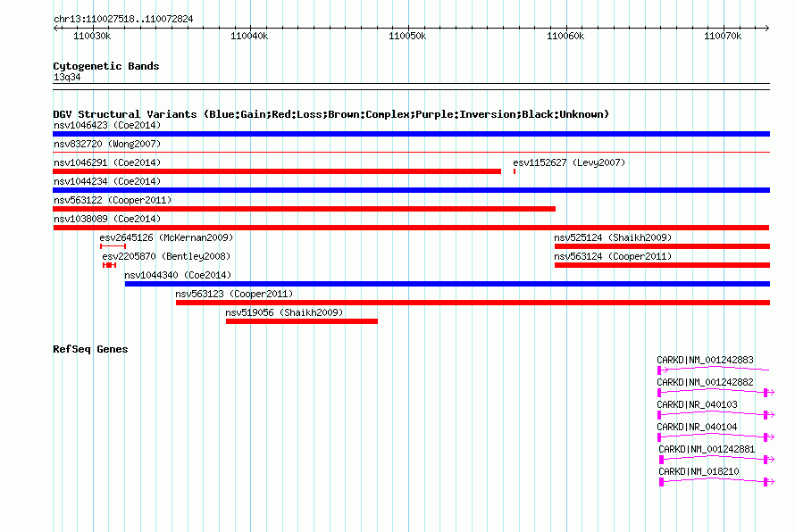795x532 pixels.
Task: Click the chr13:110027518..110072824 coordinate label
Action: coord(123,20)
